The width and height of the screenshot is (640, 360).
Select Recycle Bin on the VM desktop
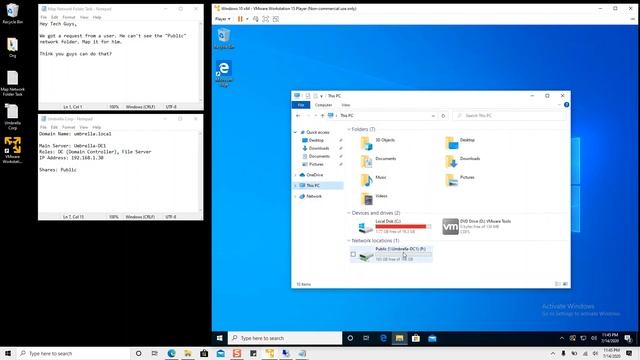click(224, 38)
